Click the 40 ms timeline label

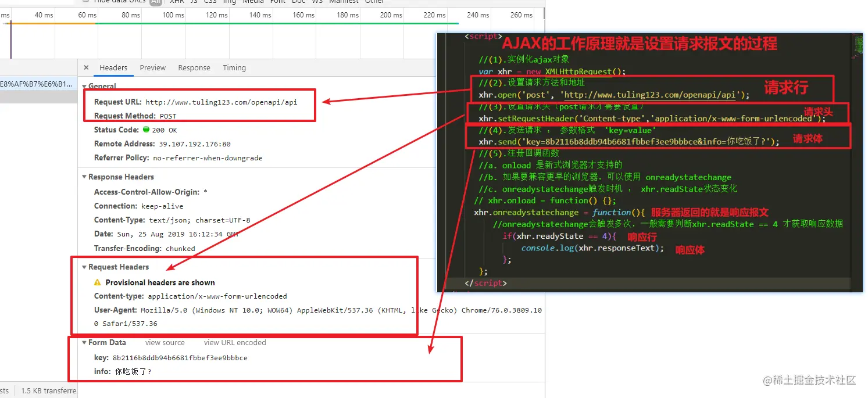pyautogui.click(x=44, y=15)
